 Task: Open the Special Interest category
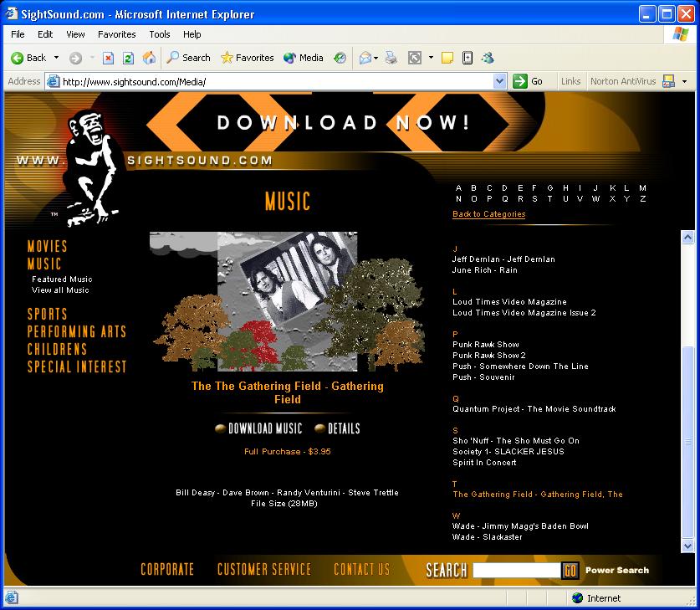[x=77, y=367]
